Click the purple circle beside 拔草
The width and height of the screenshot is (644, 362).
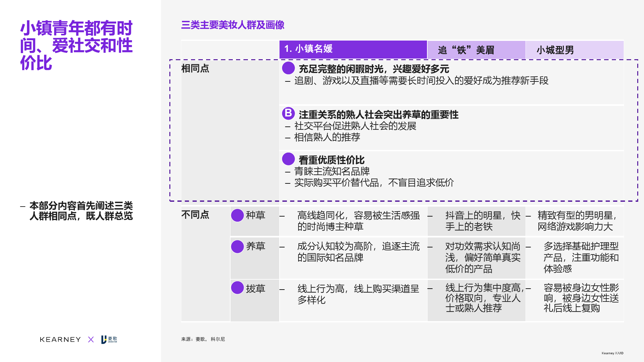tap(237, 288)
